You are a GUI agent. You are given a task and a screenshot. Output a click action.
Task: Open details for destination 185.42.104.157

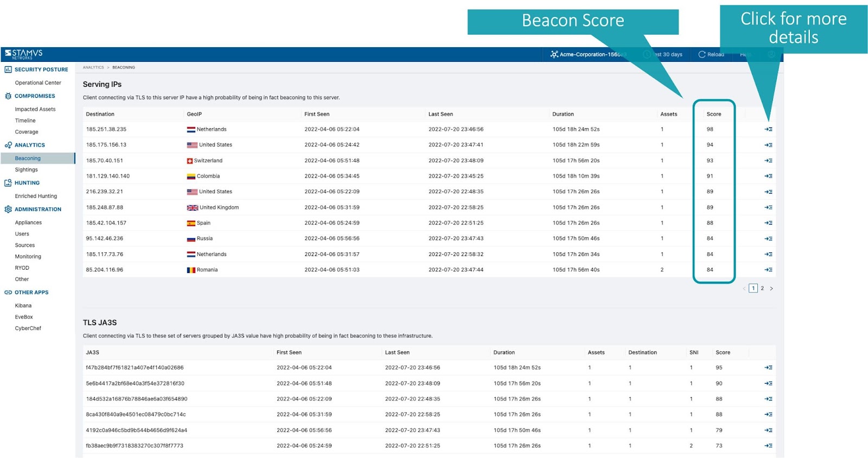(x=768, y=223)
